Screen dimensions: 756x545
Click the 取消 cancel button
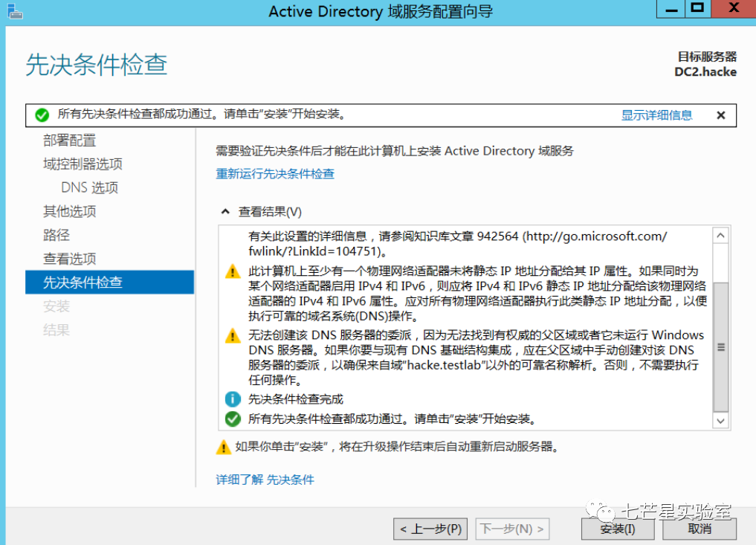700,529
